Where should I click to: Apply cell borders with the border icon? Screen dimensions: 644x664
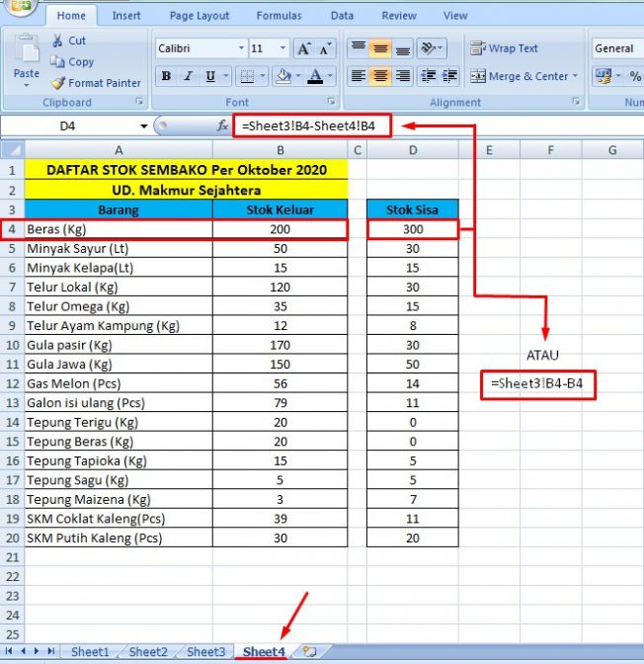(247, 76)
